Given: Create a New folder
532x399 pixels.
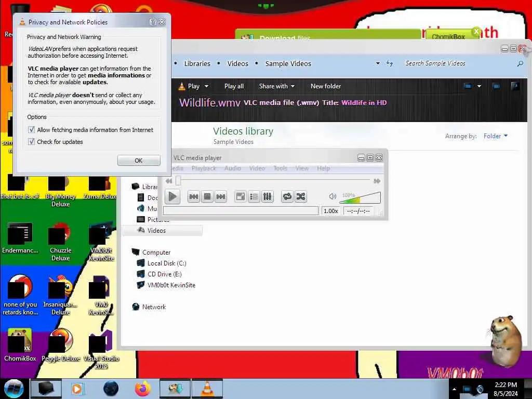Looking at the screenshot, I should [326, 86].
